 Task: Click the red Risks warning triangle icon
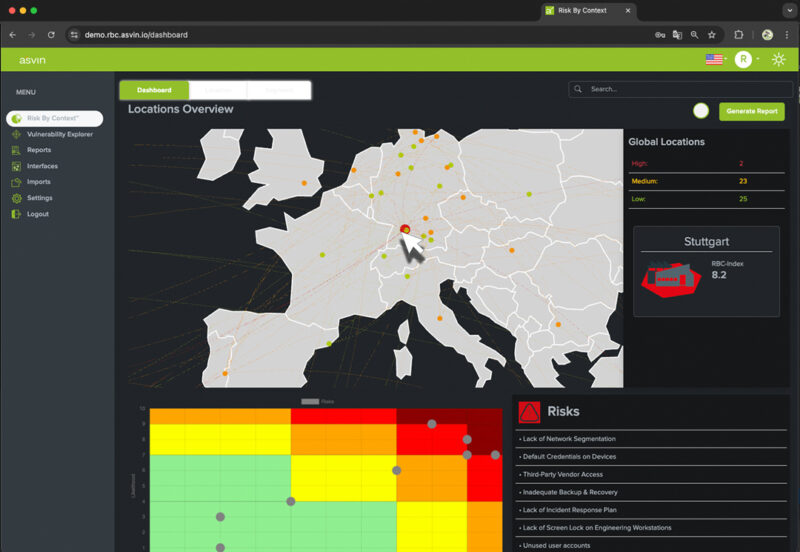pos(529,412)
